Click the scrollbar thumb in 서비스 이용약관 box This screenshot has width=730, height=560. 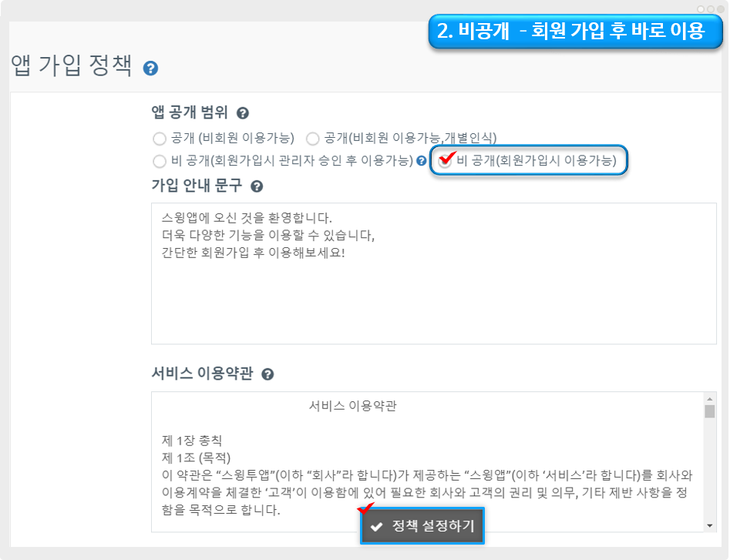coord(710,411)
